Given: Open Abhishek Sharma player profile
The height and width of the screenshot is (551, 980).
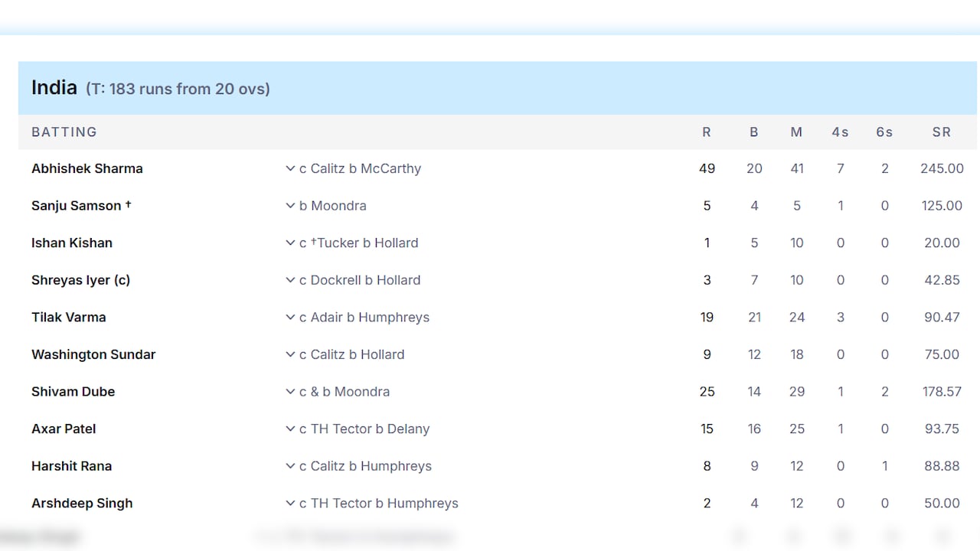Looking at the screenshot, I should [87, 168].
